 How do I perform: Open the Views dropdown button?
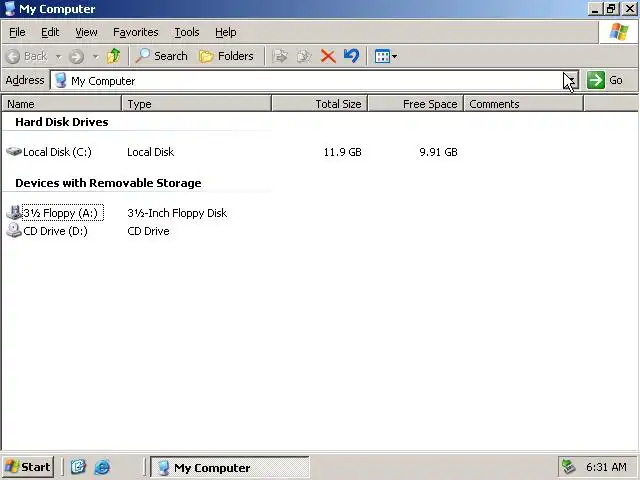click(386, 56)
